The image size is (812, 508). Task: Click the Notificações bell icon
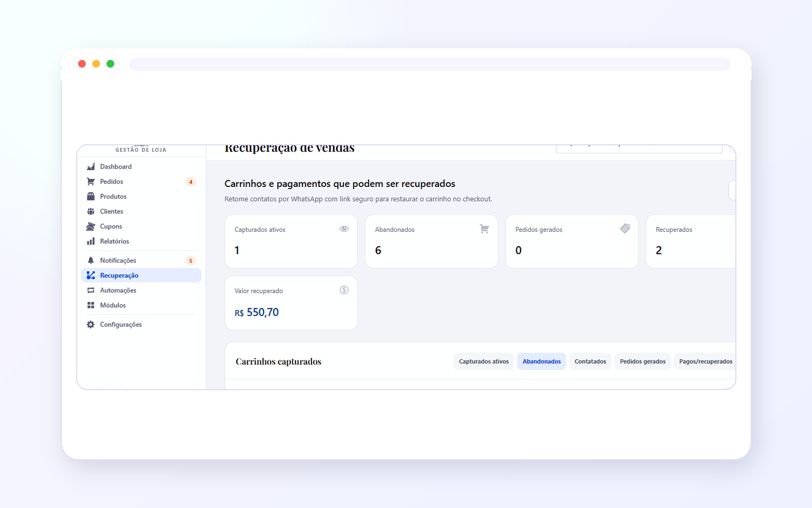pyautogui.click(x=91, y=261)
